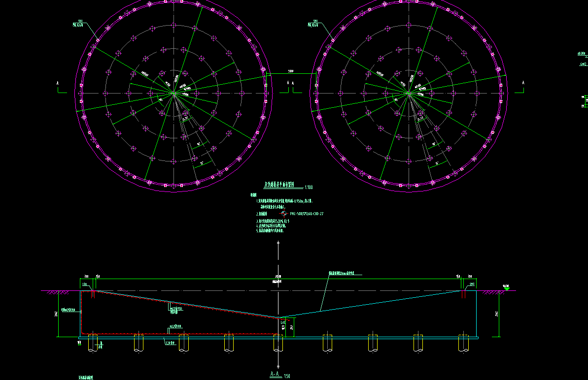Select the A-A section title text

(x=275, y=374)
